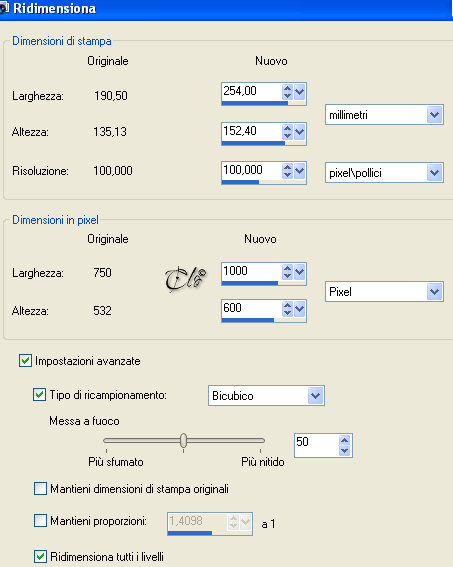Increase print width with the up arrow

coord(287,89)
